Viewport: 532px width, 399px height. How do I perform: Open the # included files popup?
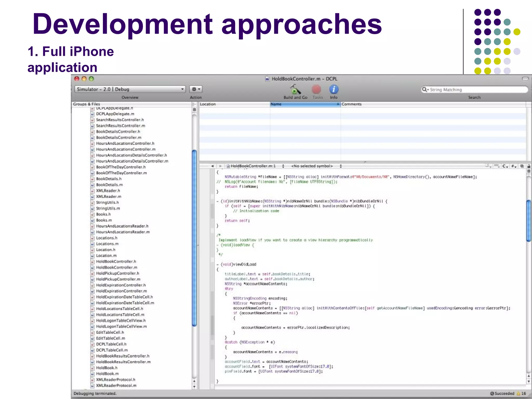click(514, 166)
